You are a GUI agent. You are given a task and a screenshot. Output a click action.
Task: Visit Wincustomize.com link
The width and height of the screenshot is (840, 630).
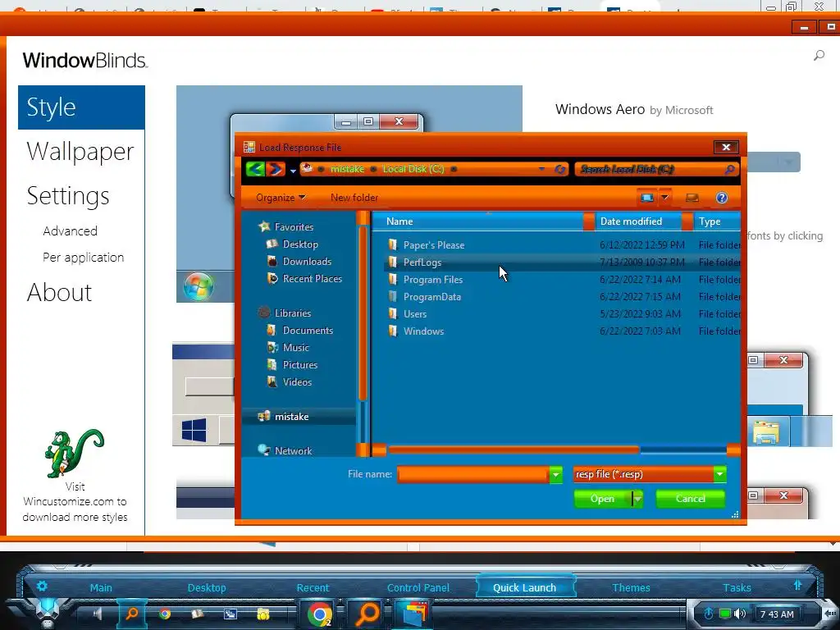tap(75, 502)
